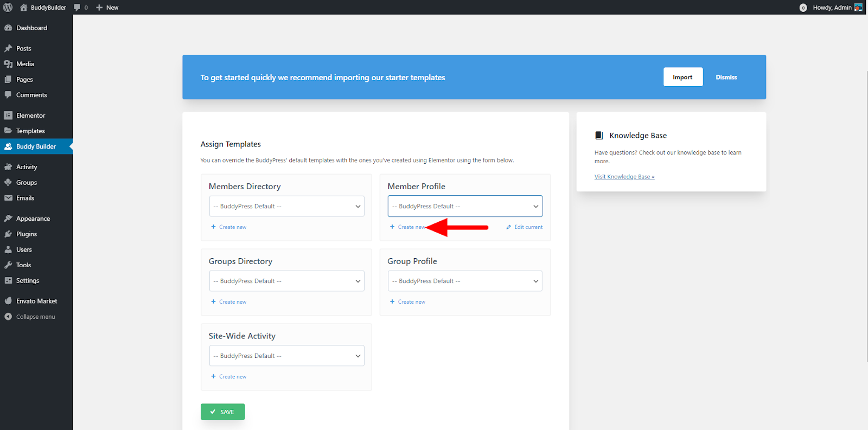Open Envato Market from the sidebar
Screen dimensions: 868x430
(x=36, y=301)
